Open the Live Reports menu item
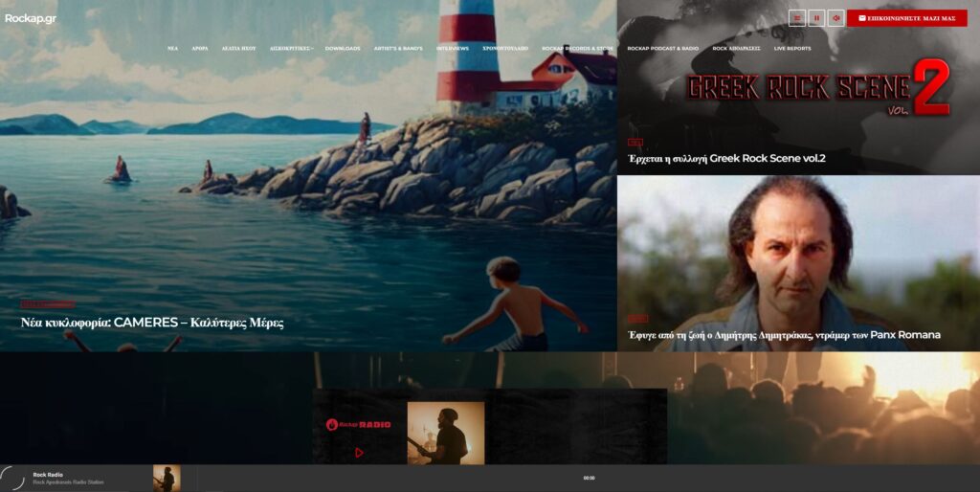 [x=792, y=48]
